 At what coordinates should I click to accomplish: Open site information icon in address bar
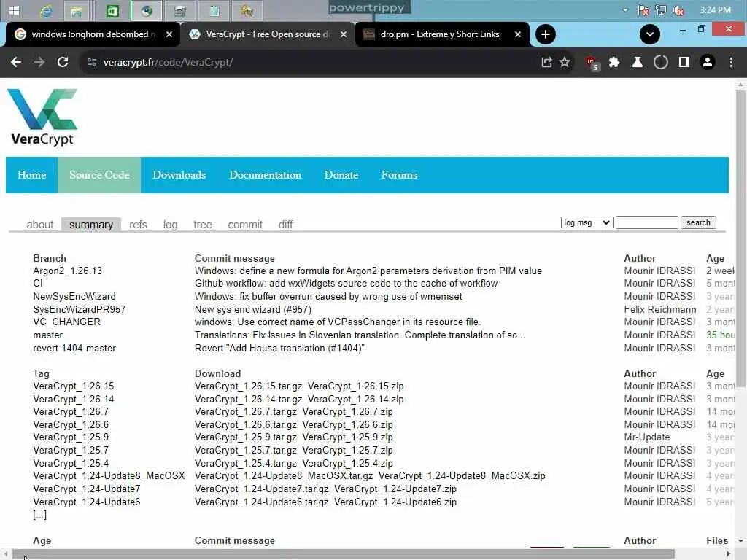[x=92, y=63]
